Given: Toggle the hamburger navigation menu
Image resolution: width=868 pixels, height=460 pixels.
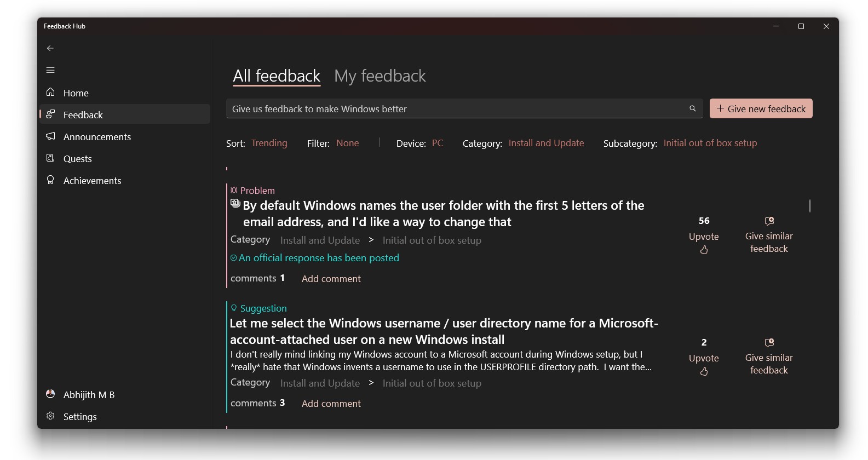Looking at the screenshot, I should 50,70.
